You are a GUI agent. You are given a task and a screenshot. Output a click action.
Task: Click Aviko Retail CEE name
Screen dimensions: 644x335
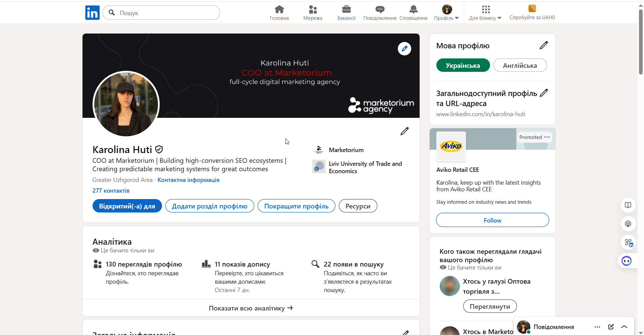coord(458,170)
